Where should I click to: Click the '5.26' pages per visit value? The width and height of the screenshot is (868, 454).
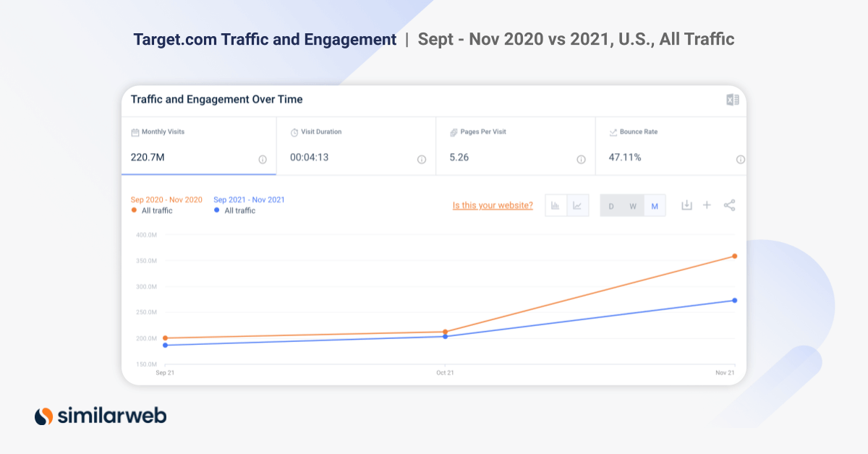pos(459,157)
